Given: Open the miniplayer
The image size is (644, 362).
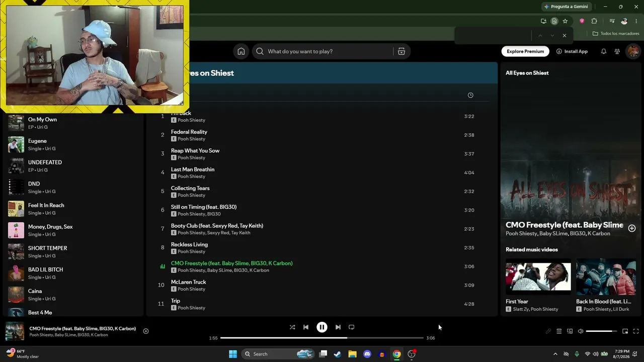Looking at the screenshot, I should (625, 331).
